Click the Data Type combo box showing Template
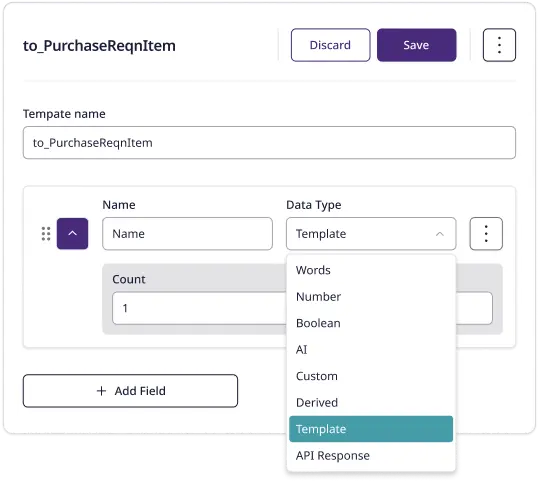This screenshot has width=538, height=483. [371, 234]
